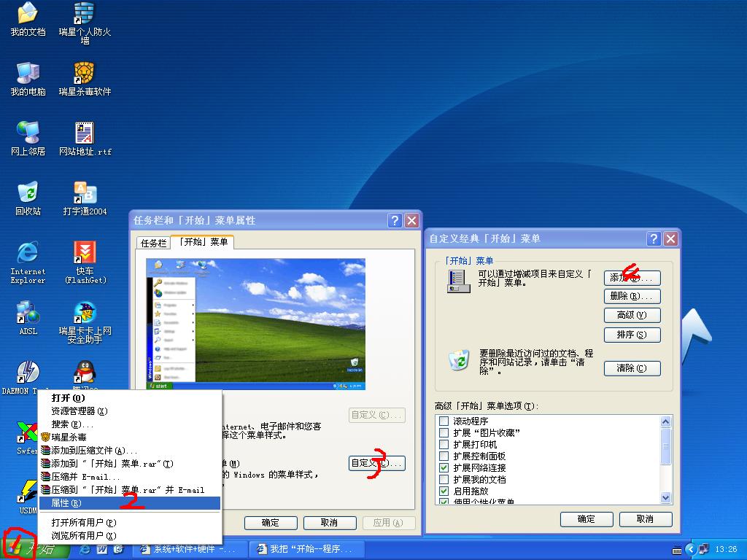747x560 pixels.
Task: Switch to the 任务栏 tab
Action: (153, 243)
